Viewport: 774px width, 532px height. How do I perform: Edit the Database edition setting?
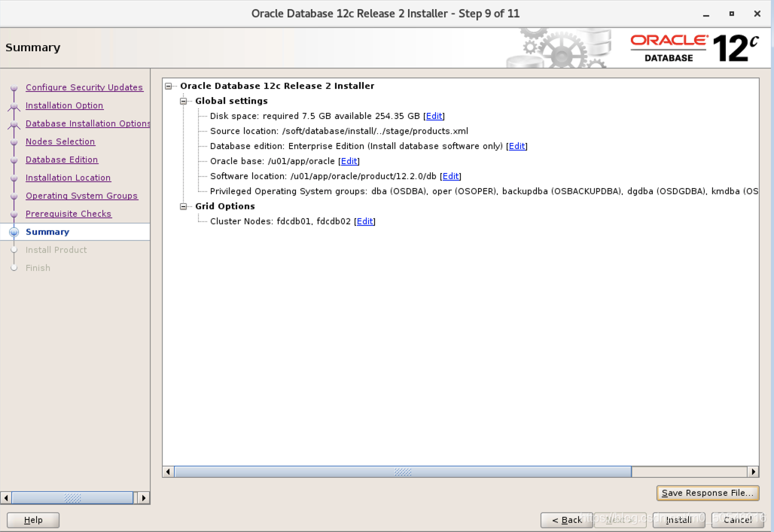(x=517, y=146)
